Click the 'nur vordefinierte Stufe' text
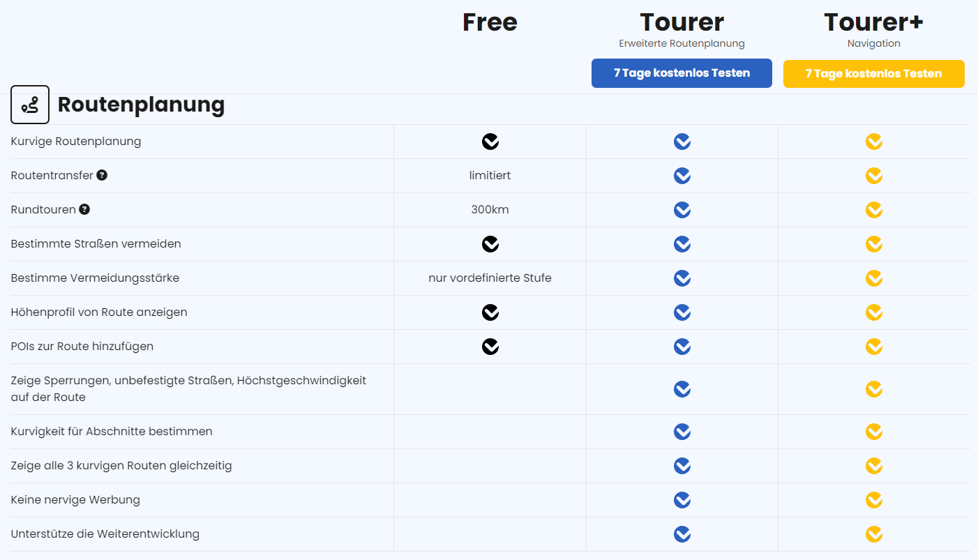This screenshot has height=560, width=978. click(490, 278)
